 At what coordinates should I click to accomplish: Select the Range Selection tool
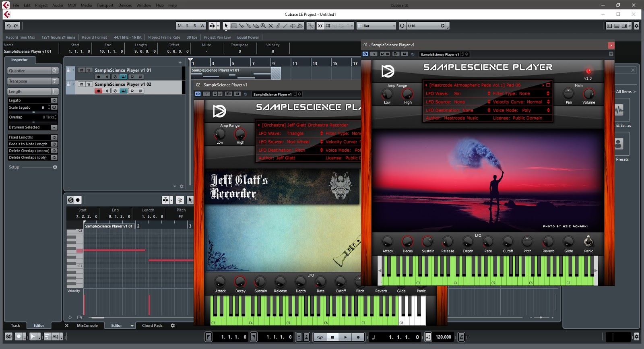pyautogui.click(x=233, y=26)
